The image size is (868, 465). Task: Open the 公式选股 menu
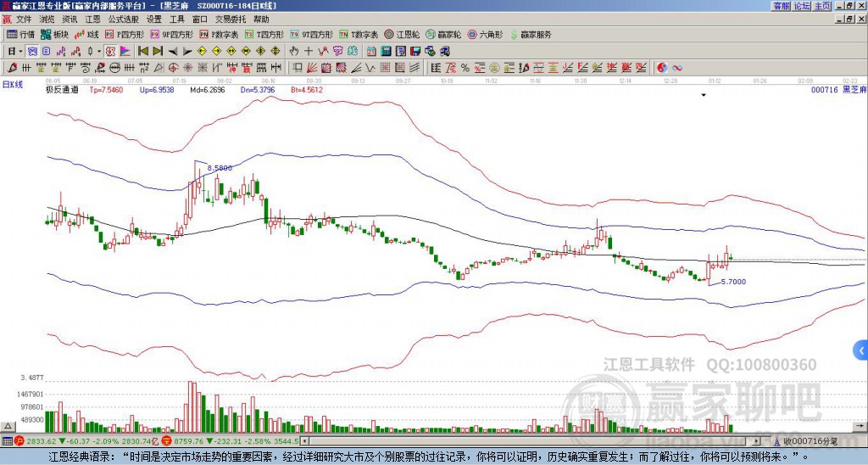[124, 20]
